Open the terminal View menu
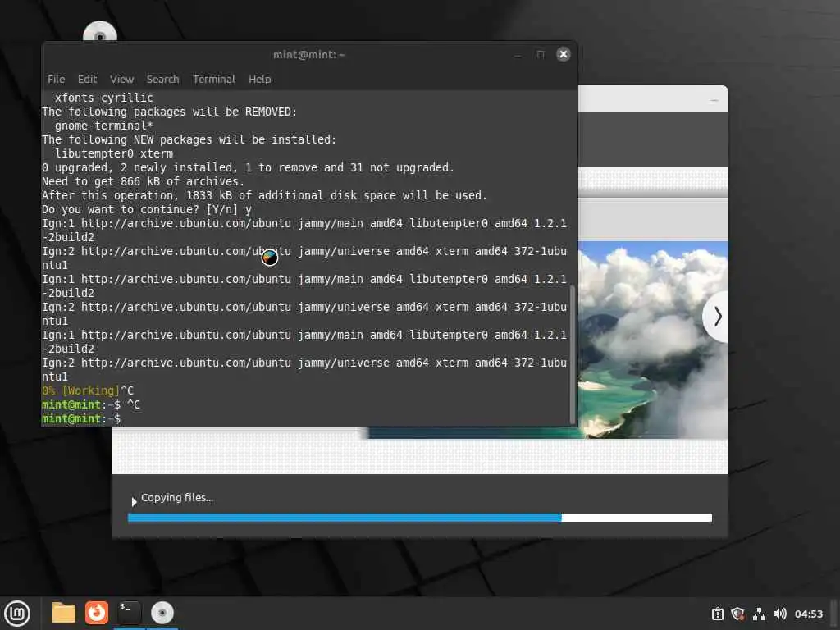 point(121,80)
